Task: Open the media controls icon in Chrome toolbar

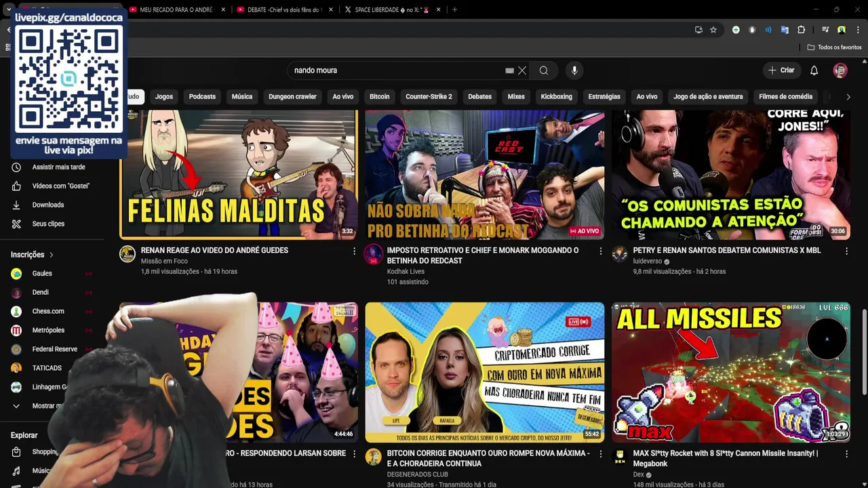Action: pos(825,30)
